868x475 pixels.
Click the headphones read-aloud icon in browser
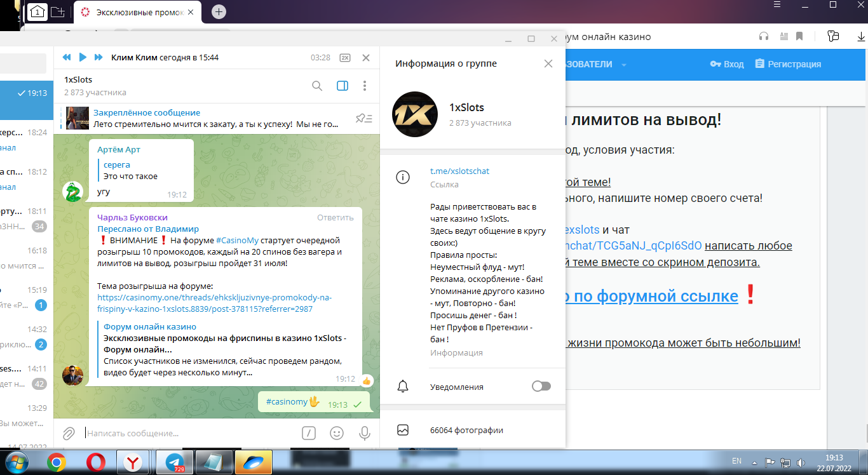click(x=764, y=36)
